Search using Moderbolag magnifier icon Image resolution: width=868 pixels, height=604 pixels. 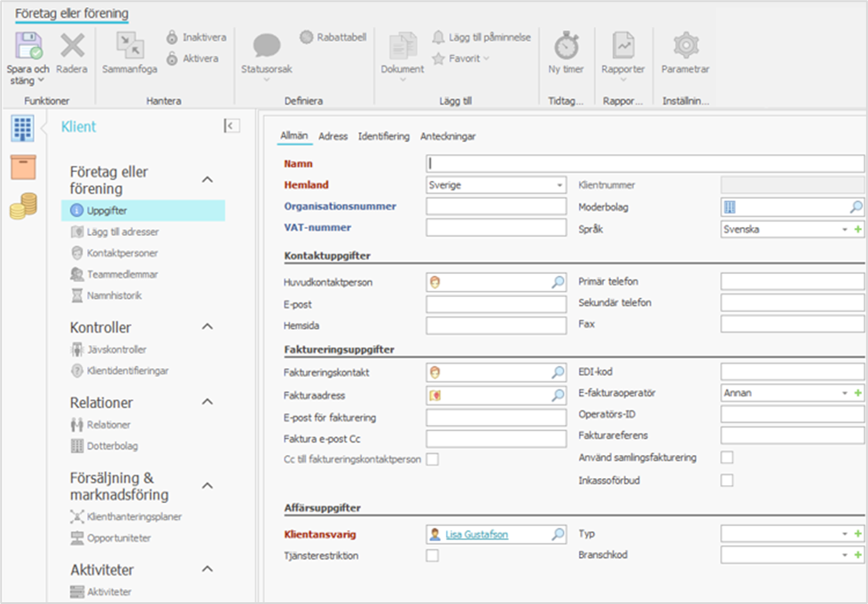856,208
